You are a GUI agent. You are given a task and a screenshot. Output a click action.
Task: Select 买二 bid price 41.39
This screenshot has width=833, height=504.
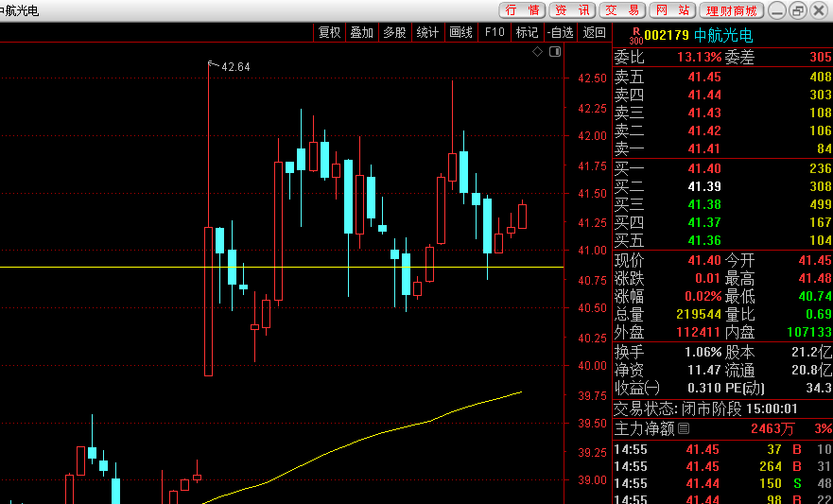click(x=704, y=186)
